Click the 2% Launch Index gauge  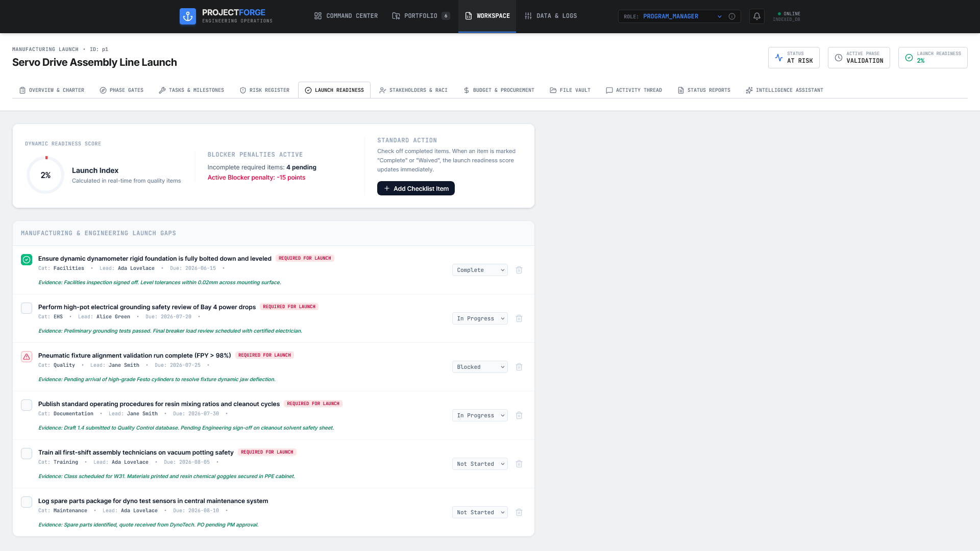[45, 175]
